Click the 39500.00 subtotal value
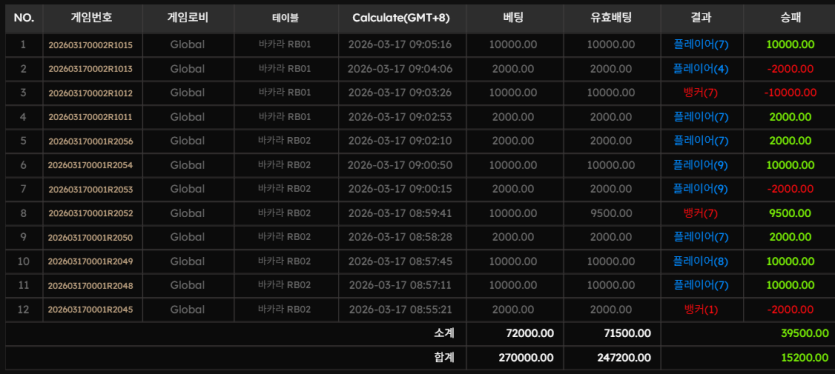This screenshot has height=374, width=835. pyautogui.click(x=805, y=334)
